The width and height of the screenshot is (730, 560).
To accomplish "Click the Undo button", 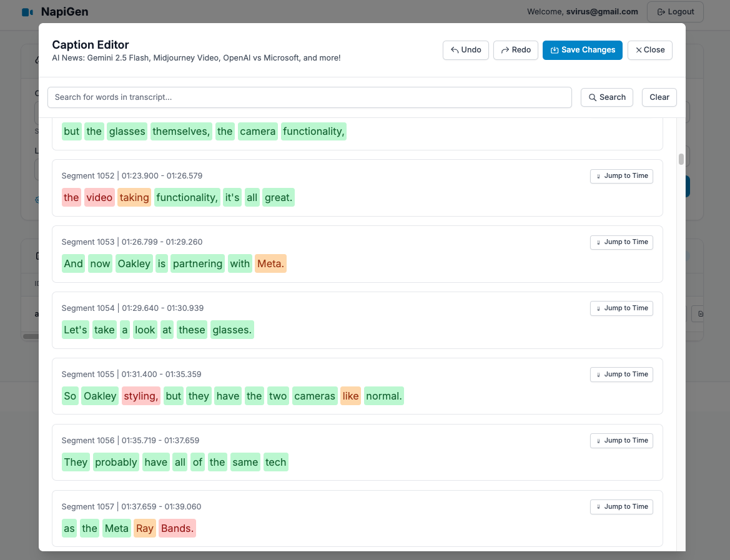I will (465, 50).
